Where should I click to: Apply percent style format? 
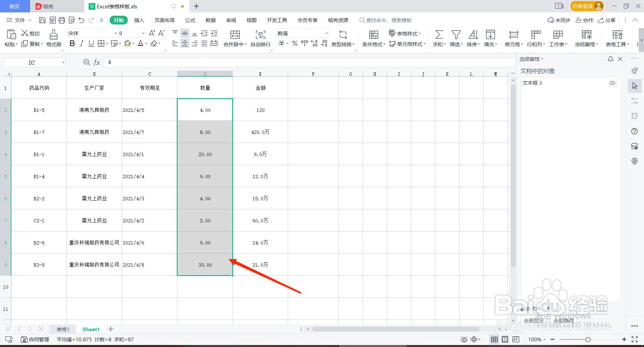[x=294, y=43]
